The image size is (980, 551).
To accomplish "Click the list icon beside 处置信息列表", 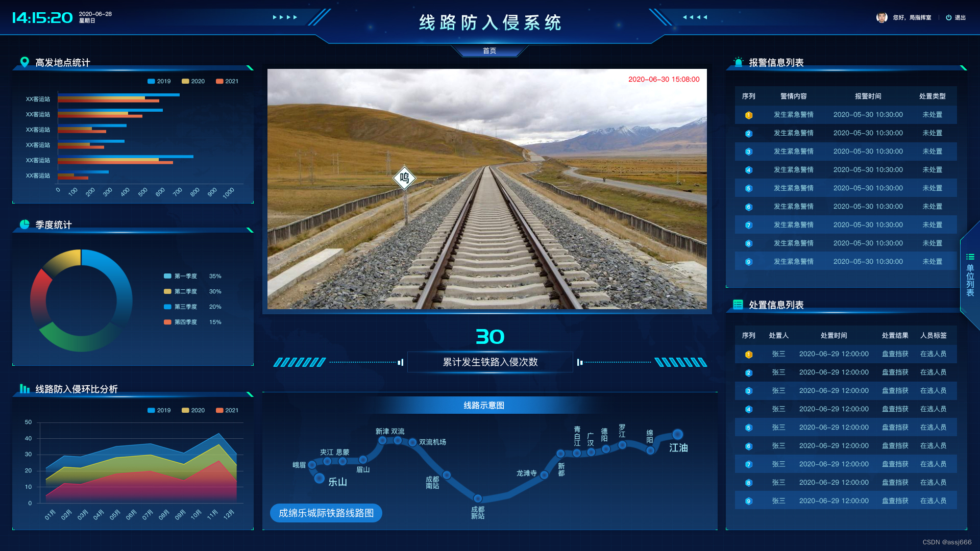I will point(738,305).
